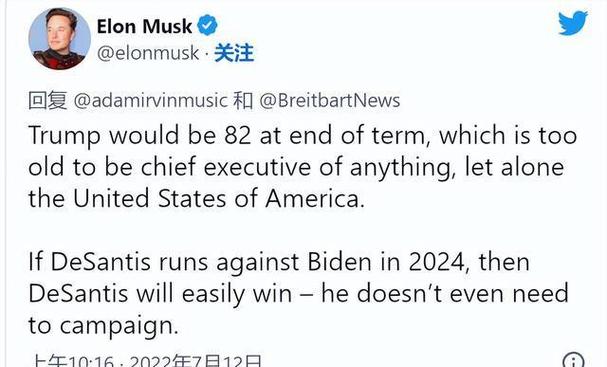The height and width of the screenshot is (367, 607).
Task: Open the @adamirvinmusic mention
Action: [x=150, y=100]
